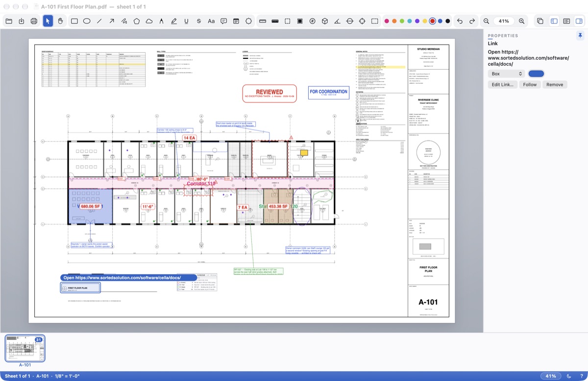Pick the yellow color swatch

425,21
